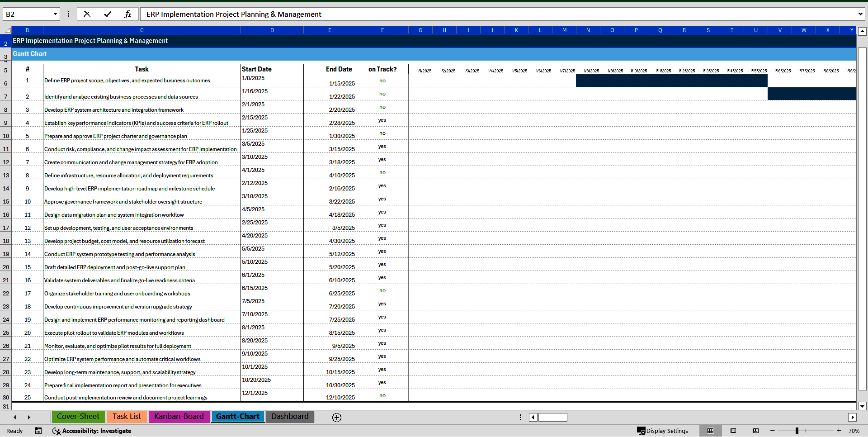Image resolution: width=868 pixels, height=437 pixels.
Task: Select Page Layout view icon
Action: coord(733,431)
